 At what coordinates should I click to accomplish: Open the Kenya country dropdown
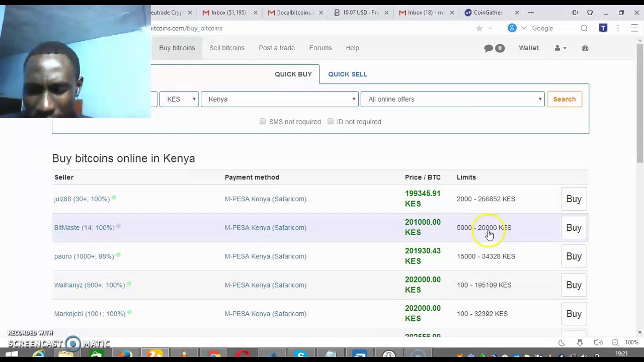pyautogui.click(x=279, y=99)
